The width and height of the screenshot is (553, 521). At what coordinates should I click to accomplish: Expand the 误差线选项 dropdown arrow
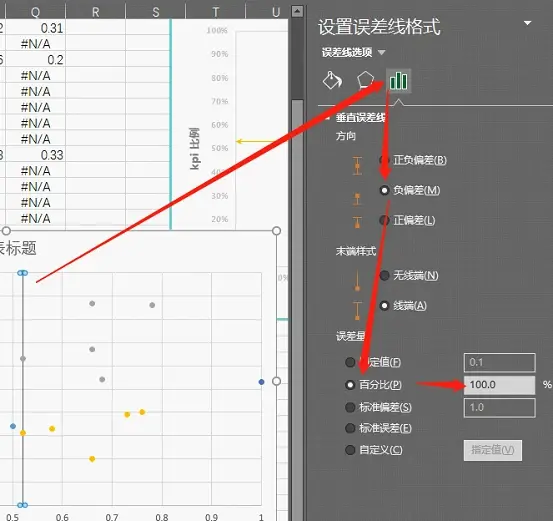[x=381, y=53]
